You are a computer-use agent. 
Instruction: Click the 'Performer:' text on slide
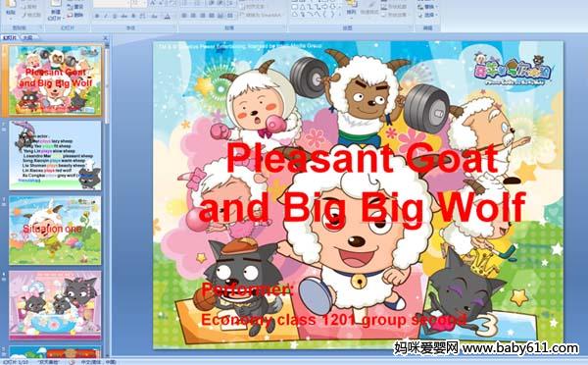click(248, 289)
